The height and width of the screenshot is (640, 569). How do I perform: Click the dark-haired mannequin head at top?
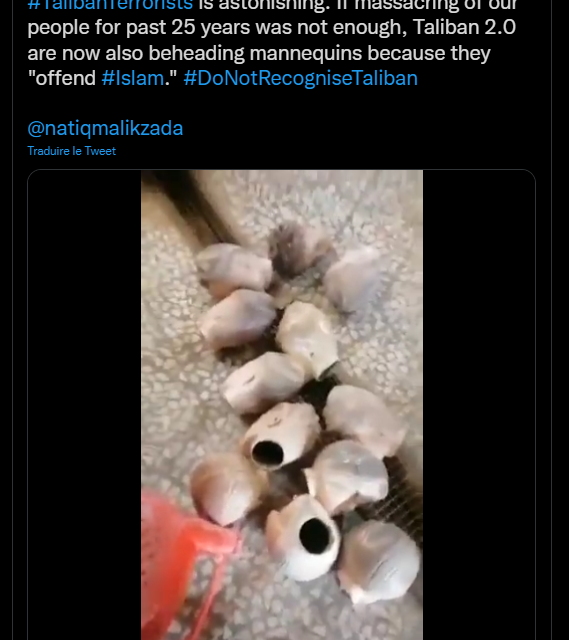click(301, 249)
